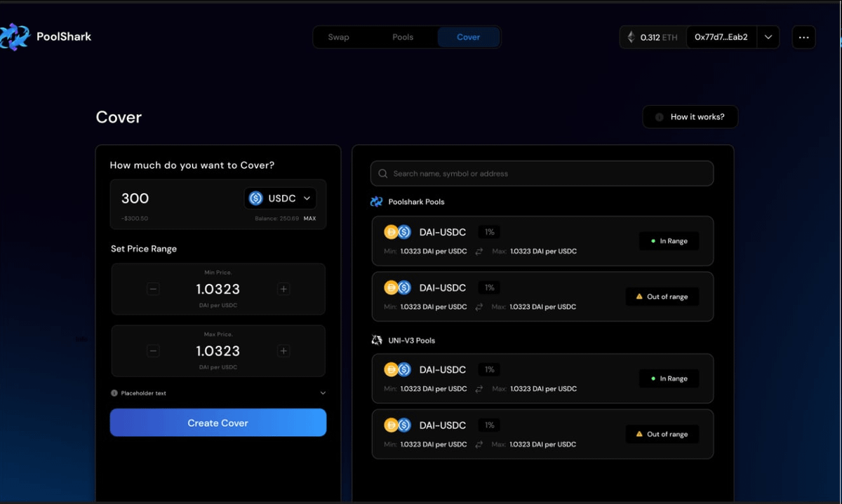This screenshot has height=504, width=842.
Task: Open the three-dots more options menu
Action: (803, 37)
